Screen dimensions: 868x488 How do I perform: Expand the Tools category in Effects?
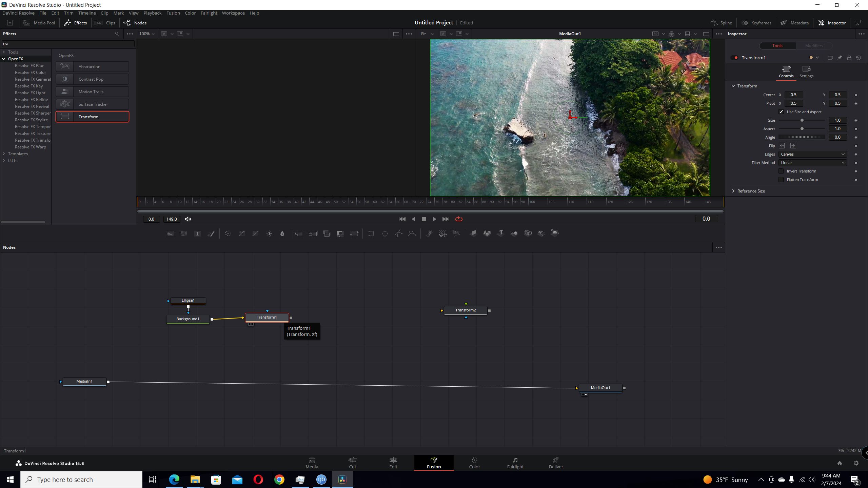pos(4,52)
